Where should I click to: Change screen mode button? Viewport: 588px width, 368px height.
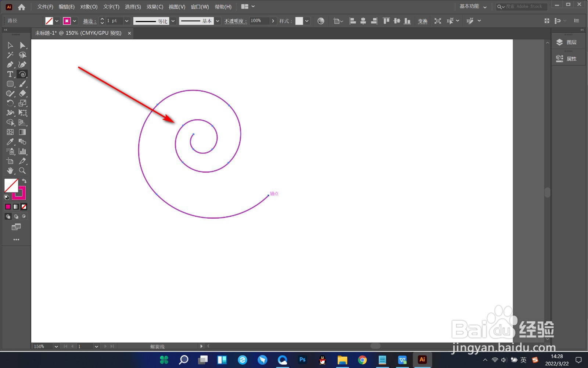pyautogui.click(x=16, y=227)
